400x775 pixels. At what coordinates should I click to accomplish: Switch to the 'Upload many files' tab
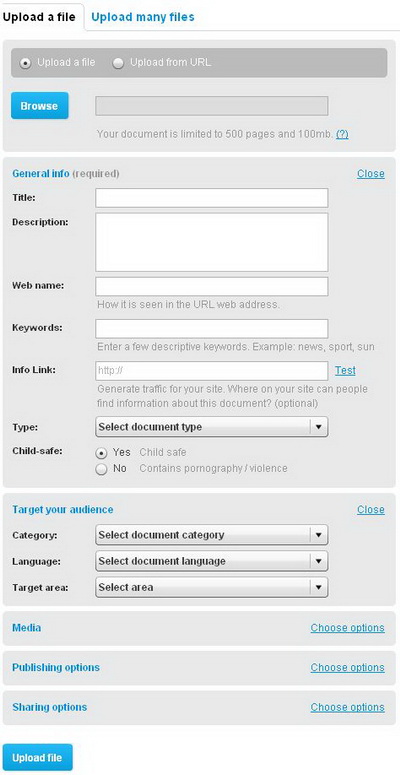pos(143,17)
